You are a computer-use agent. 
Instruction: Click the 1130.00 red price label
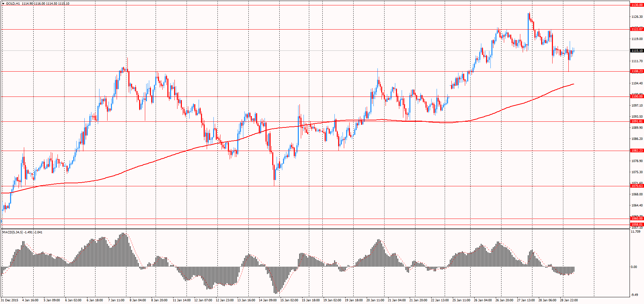coord(637,5)
